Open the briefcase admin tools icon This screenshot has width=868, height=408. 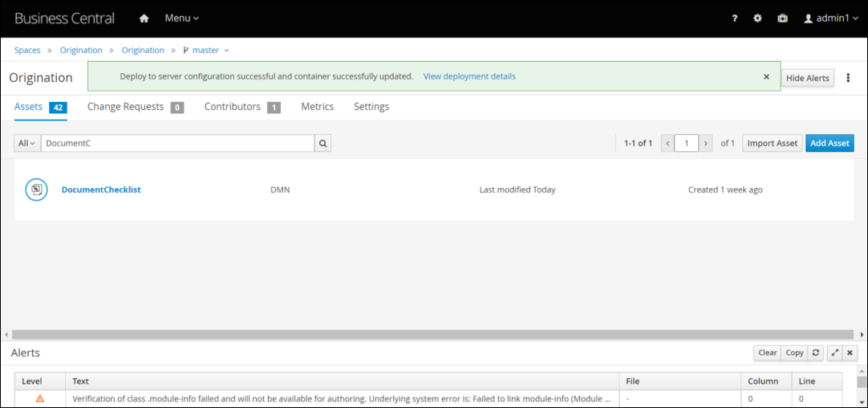click(x=783, y=18)
